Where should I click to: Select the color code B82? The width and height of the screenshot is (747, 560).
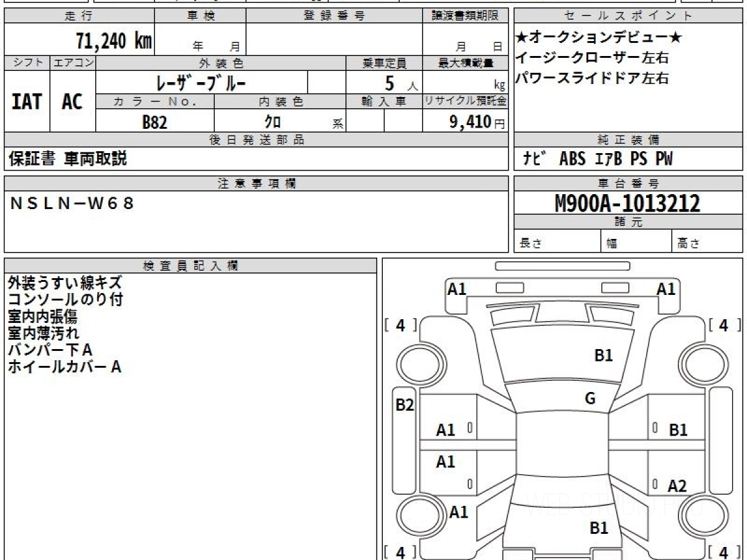point(155,122)
